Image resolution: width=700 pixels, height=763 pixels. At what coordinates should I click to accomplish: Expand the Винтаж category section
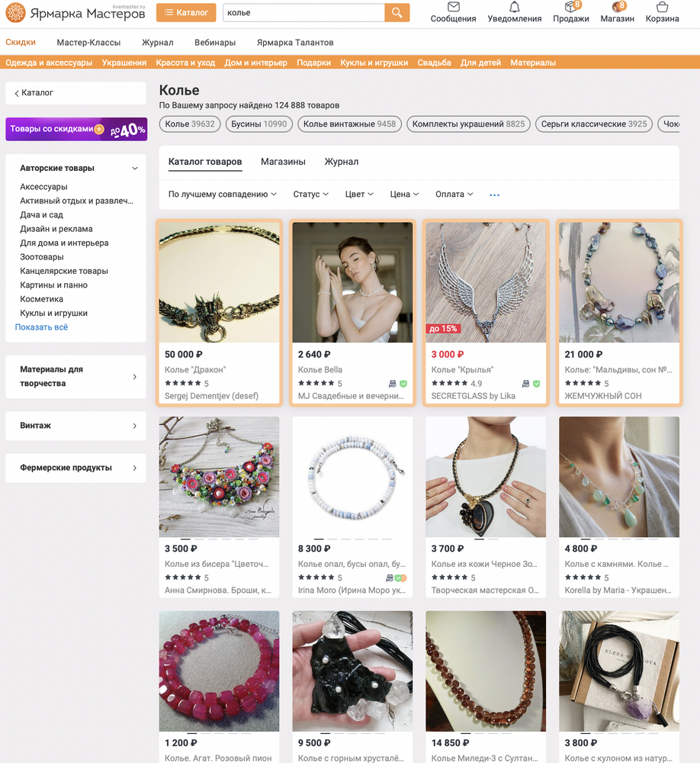pos(75,426)
